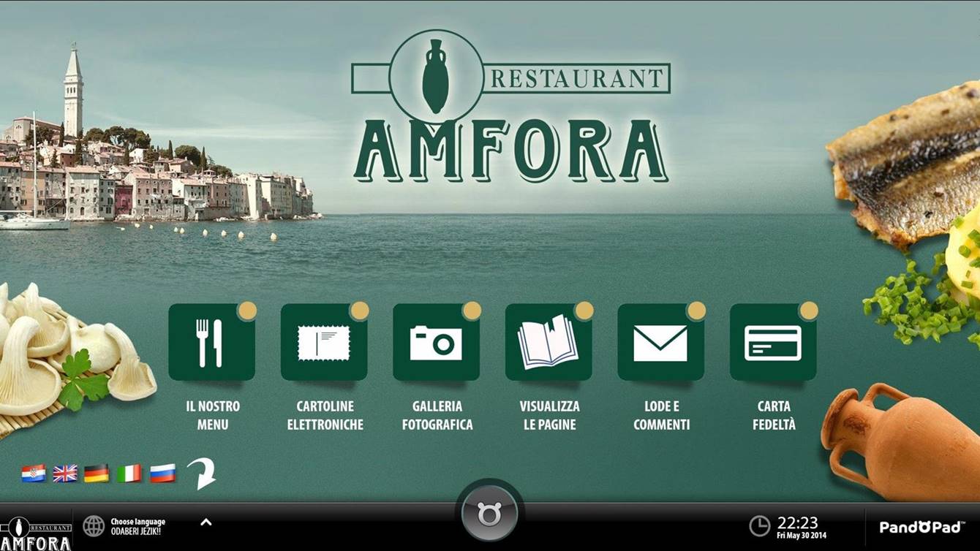Click the small Amfora logo in bottom bar
Image resolution: width=980 pixels, height=551 pixels.
click(x=36, y=533)
